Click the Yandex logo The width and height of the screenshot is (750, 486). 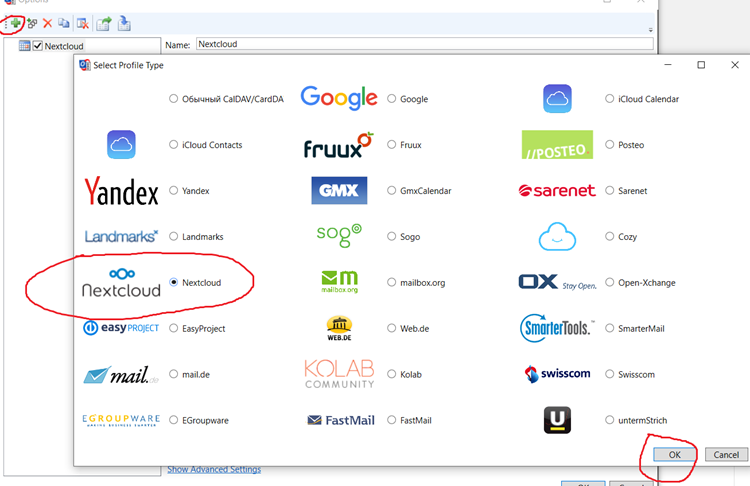click(121, 190)
